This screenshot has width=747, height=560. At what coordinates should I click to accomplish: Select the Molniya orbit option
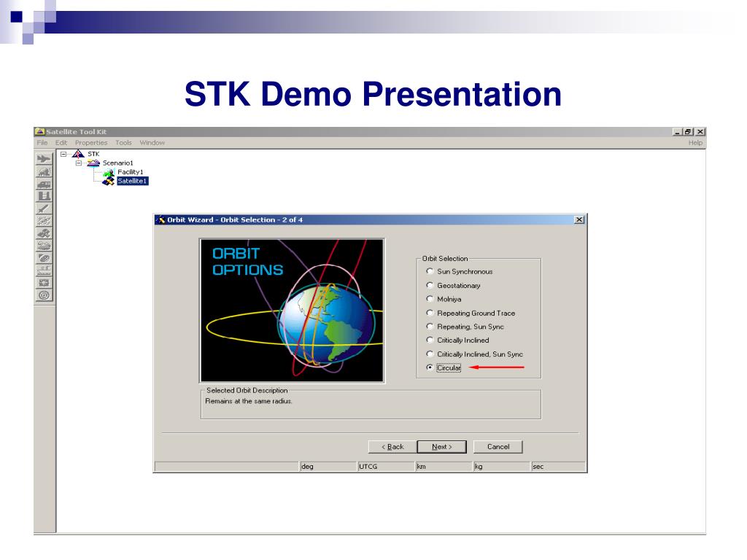(x=430, y=299)
